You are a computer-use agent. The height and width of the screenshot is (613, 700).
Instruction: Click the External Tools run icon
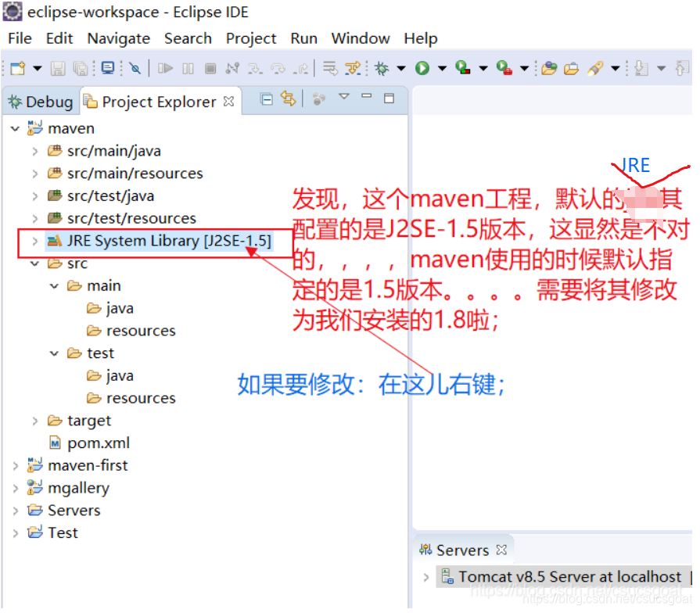[504, 68]
